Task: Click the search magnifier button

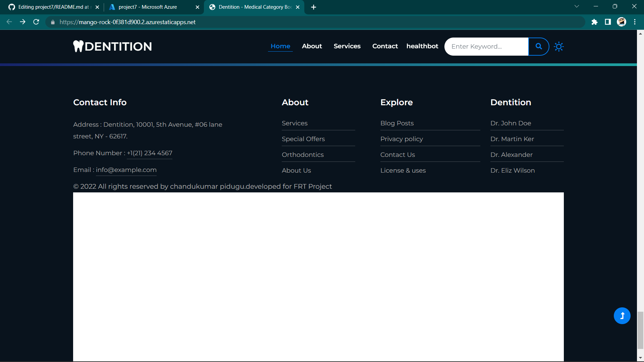Action: (538, 46)
